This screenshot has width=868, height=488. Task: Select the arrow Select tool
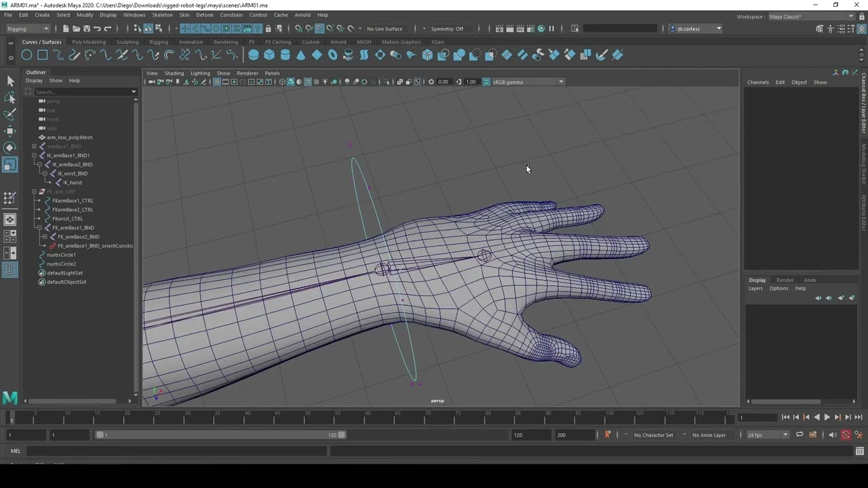point(10,81)
